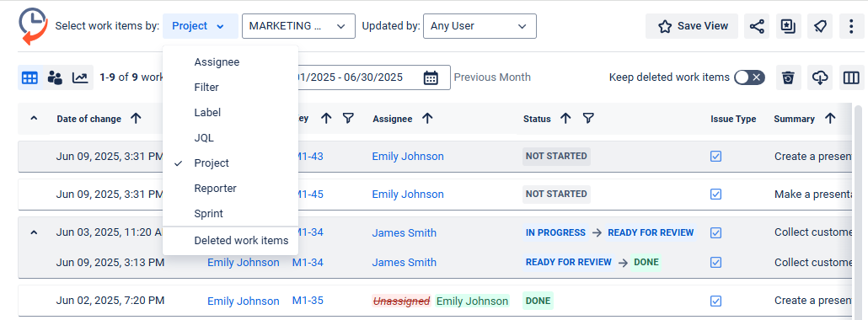Click Jun 02, 2025, 7:20 PM date
Viewport: 868px width, 320px height.
110,301
